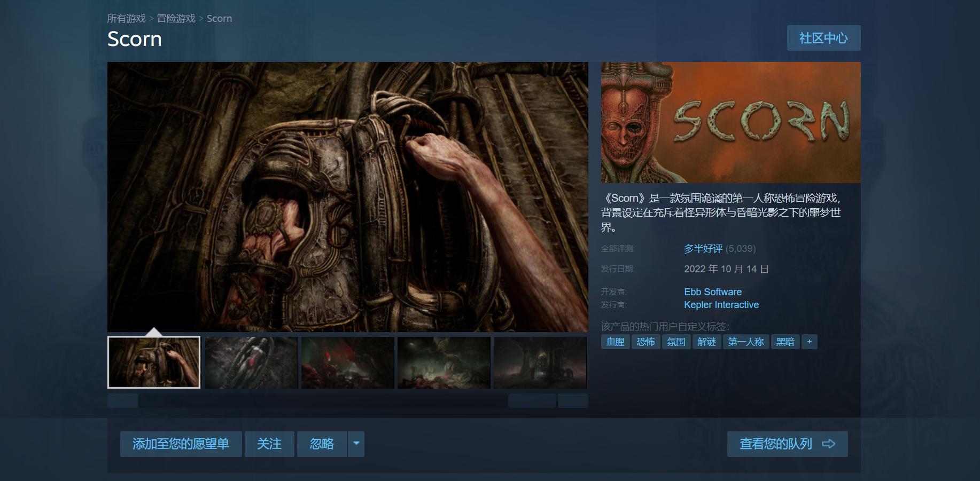This screenshot has width=980, height=481.
Task: Click the 发行商 label
Action: 614,305
